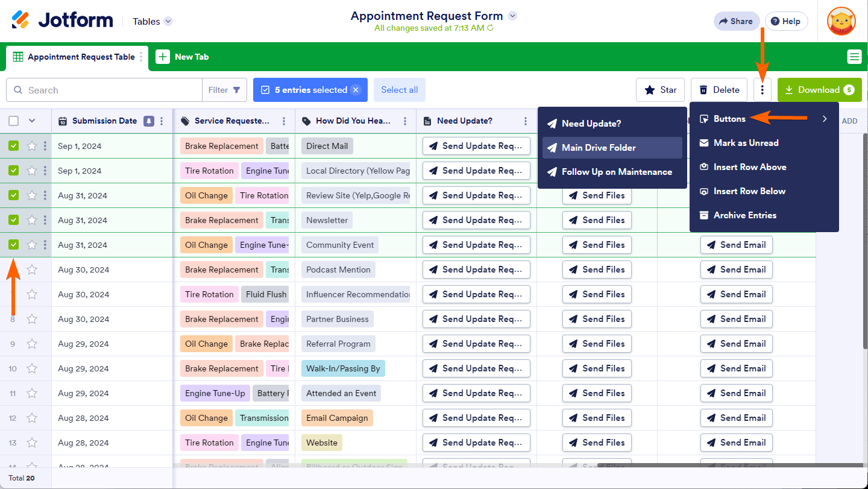Click the Search input field

104,90
